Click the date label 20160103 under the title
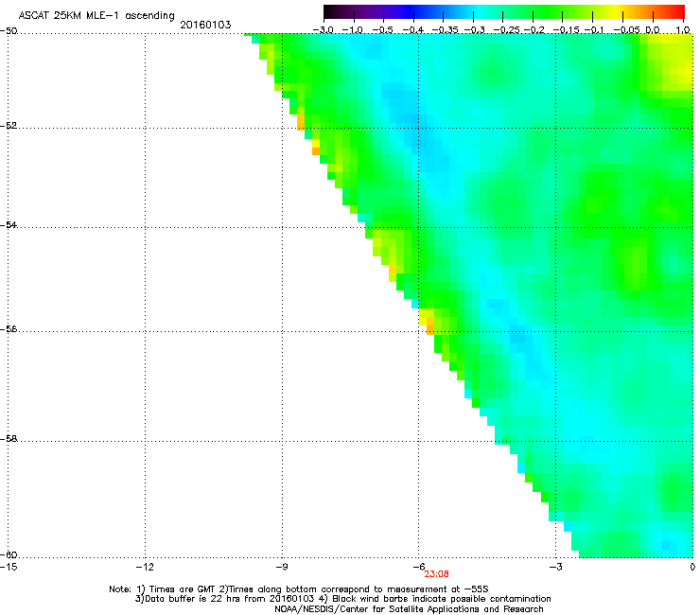 (205, 25)
